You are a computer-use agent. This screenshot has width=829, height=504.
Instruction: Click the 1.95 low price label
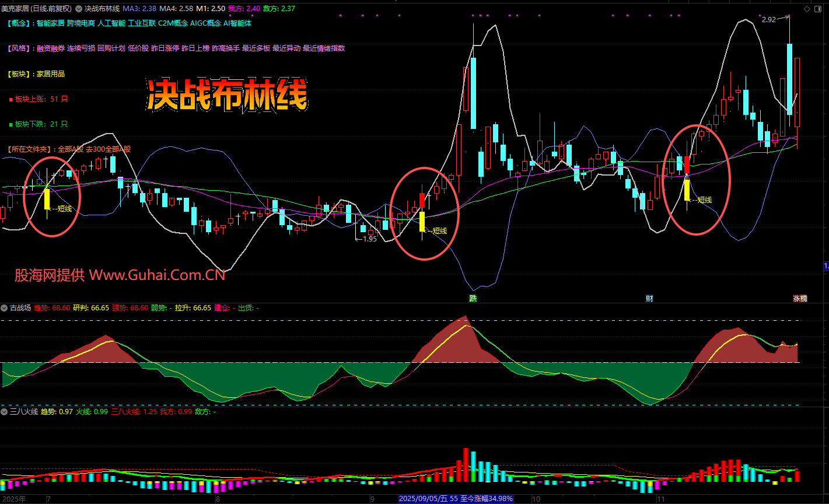(370, 239)
